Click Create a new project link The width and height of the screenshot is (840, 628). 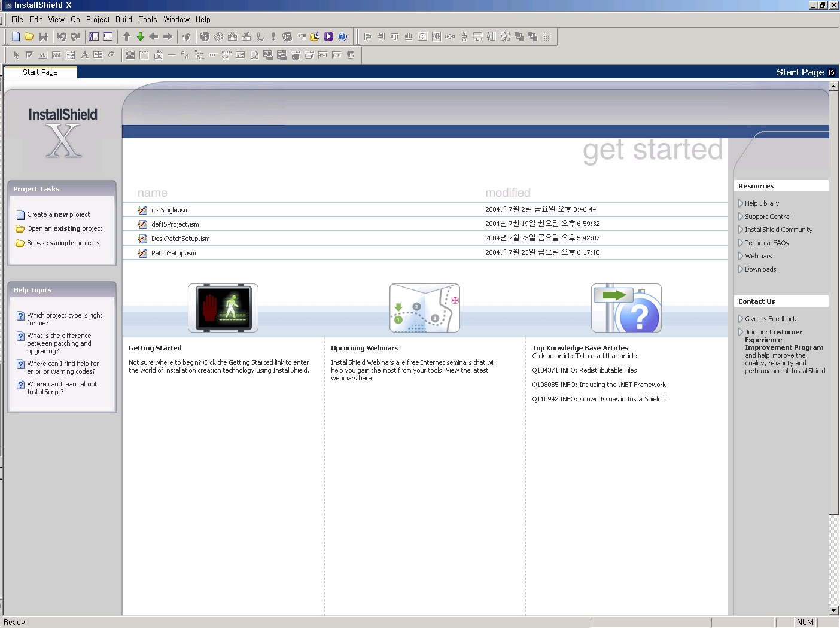pyautogui.click(x=58, y=214)
